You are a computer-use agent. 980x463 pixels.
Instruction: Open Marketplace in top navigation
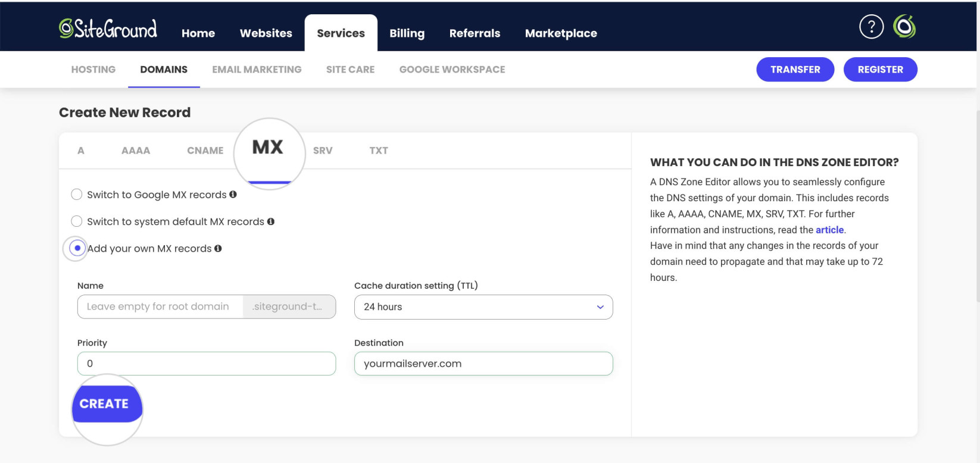click(561, 33)
